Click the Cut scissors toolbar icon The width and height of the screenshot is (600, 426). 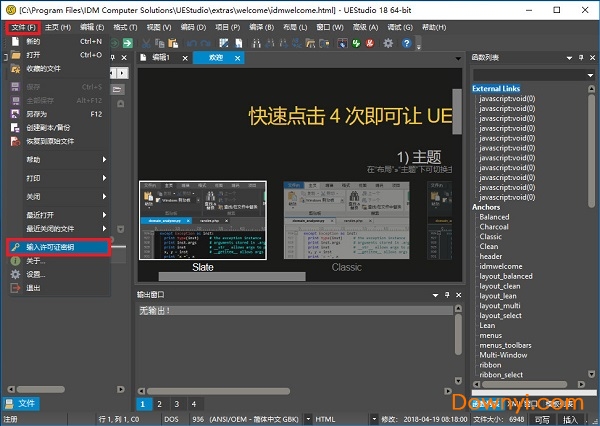pyautogui.click(x=146, y=43)
